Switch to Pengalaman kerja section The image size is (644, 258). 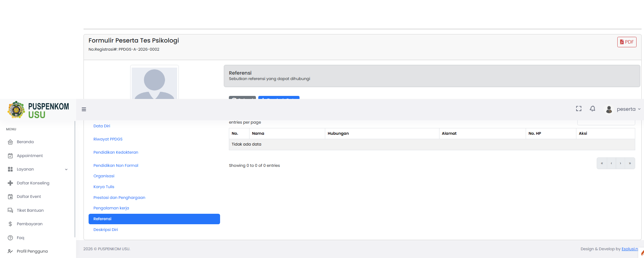tap(111, 208)
